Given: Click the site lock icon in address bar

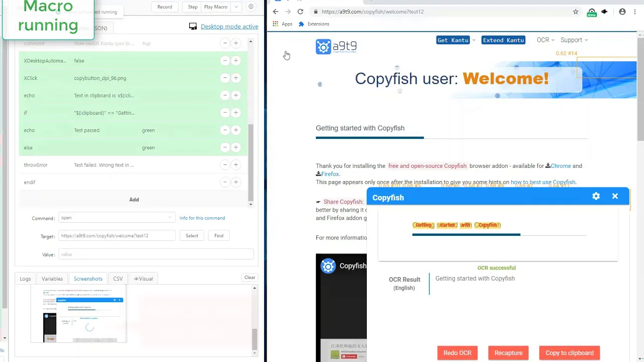Looking at the screenshot, I should [x=315, y=12].
